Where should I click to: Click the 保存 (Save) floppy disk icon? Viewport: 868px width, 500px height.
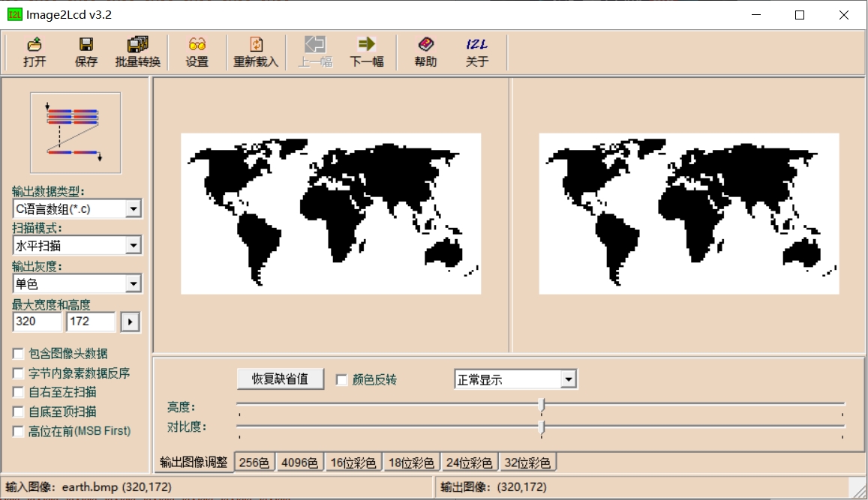click(x=86, y=44)
